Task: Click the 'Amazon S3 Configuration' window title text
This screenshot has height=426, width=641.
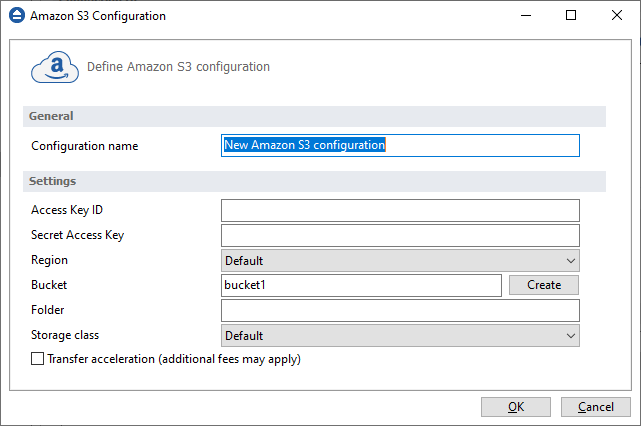Action: point(98,16)
